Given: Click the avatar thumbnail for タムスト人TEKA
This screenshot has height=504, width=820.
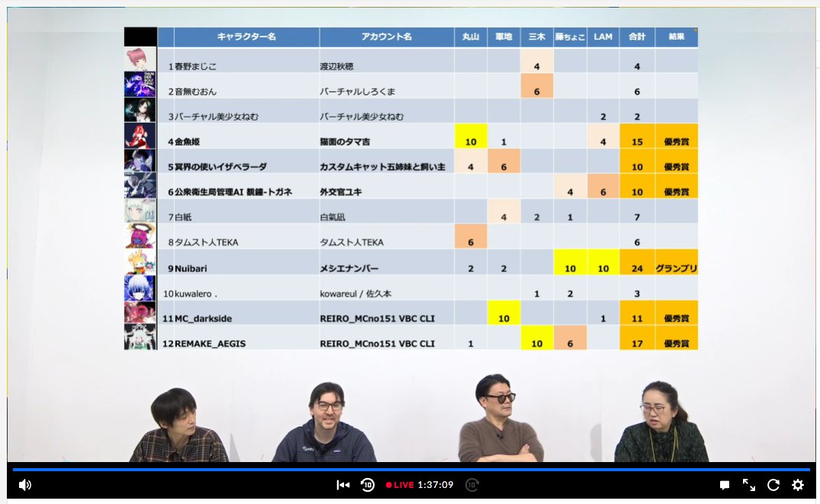Looking at the screenshot, I should tap(140, 236).
